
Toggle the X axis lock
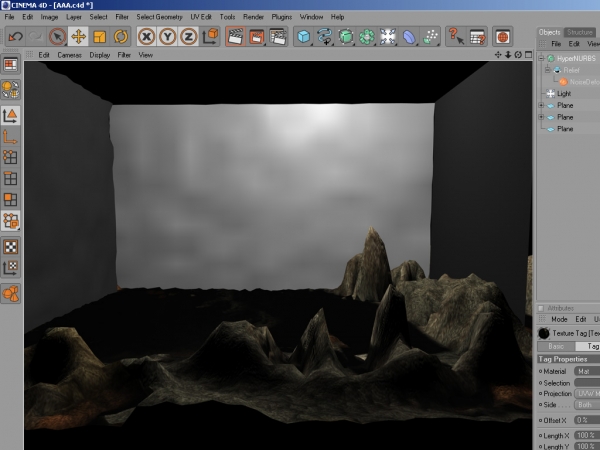[x=146, y=37]
